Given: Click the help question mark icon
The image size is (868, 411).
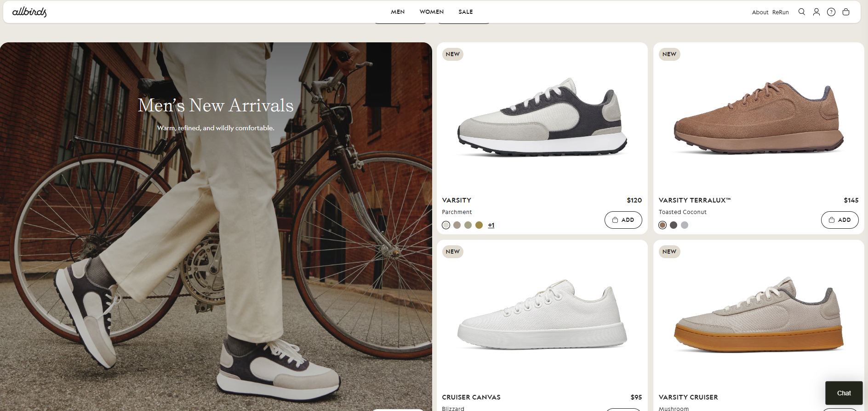Looking at the screenshot, I should (x=831, y=12).
